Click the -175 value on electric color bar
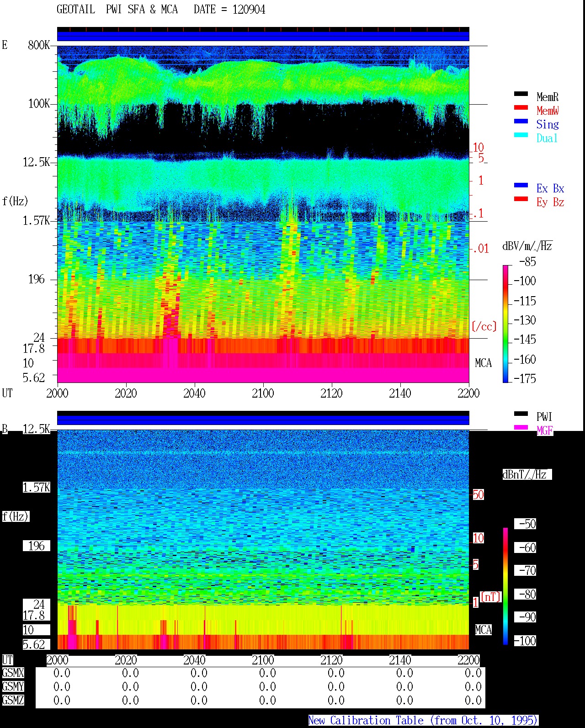This screenshot has height=728, width=585. click(525, 378)
